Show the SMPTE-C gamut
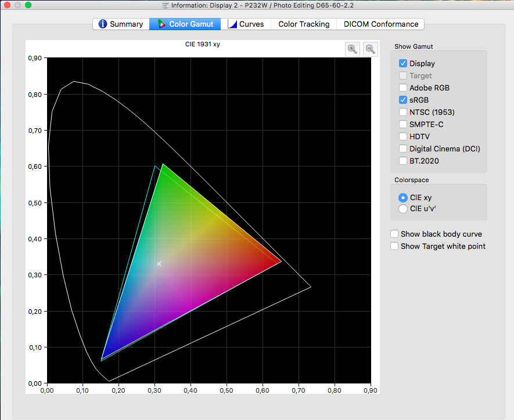Viewport: 514px width, 420px height. click(403, 124)
